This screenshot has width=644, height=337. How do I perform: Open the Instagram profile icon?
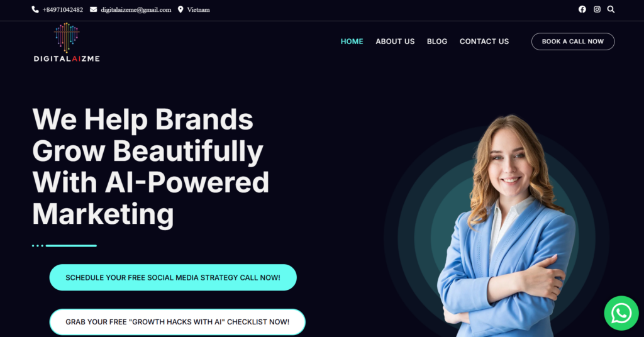[597, 9]
